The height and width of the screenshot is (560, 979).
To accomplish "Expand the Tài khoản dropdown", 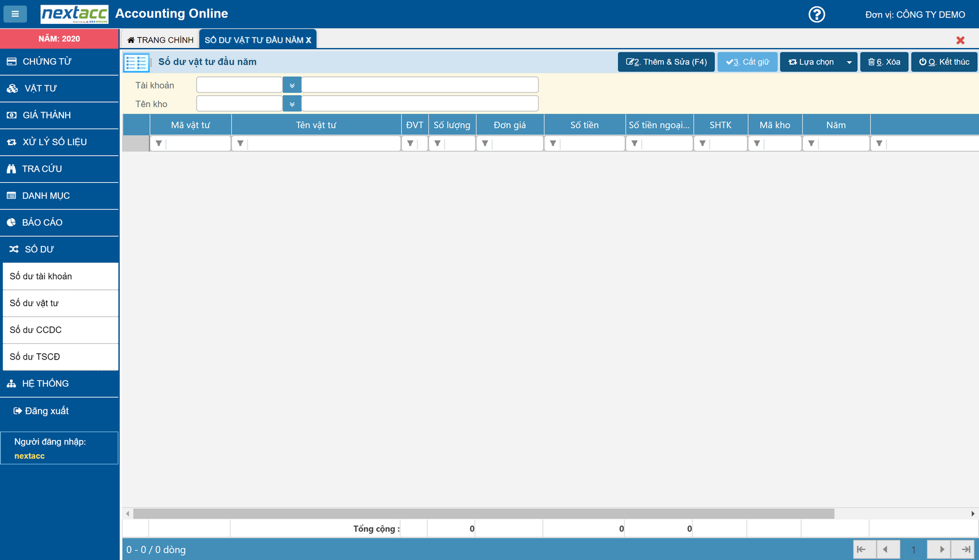I will [x=292, y=86].
